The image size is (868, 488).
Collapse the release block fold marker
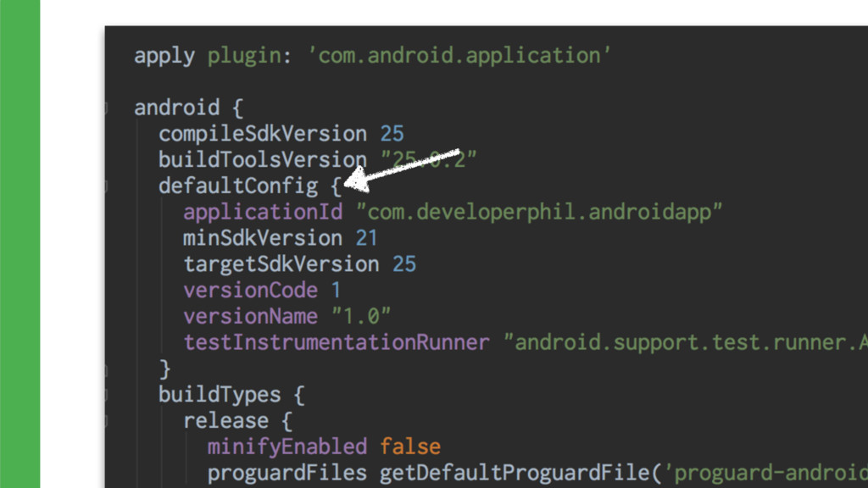[106, 421]
